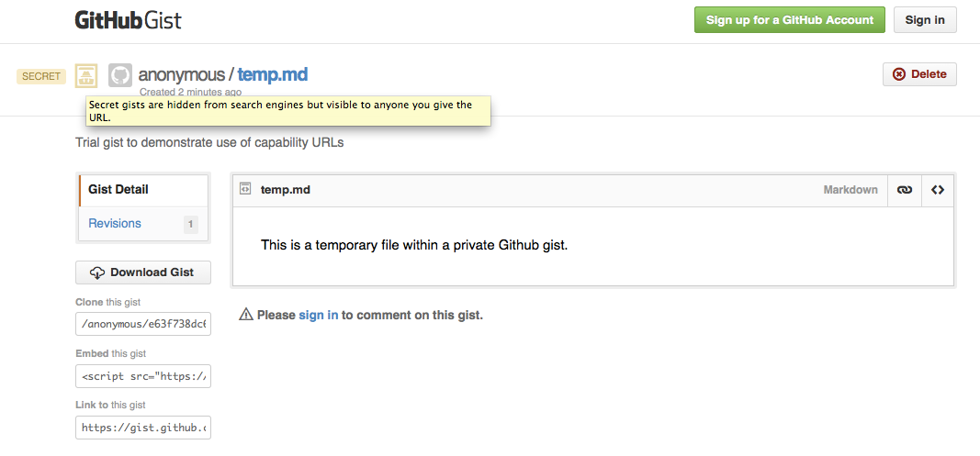This screenshot has height=456, width=980.
Task: Open raw view via angle brackets icon
Action: 938,190
